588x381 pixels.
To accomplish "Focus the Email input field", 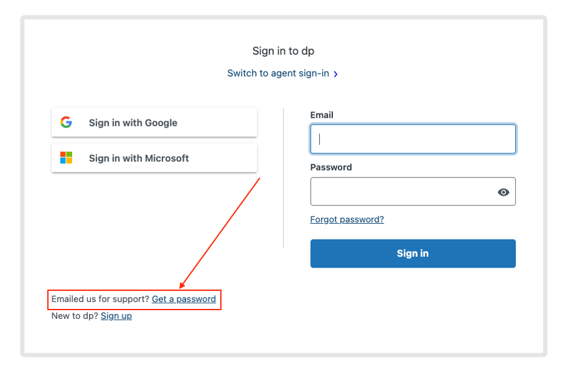I will pos(412,139).
